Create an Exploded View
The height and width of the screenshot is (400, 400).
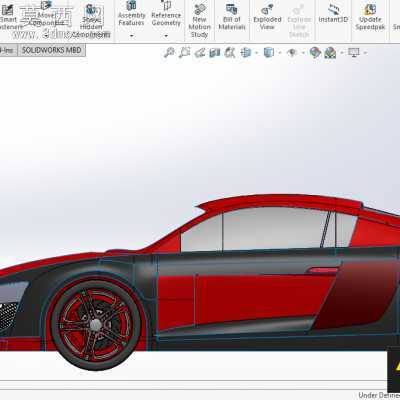(x=267, y=17)
